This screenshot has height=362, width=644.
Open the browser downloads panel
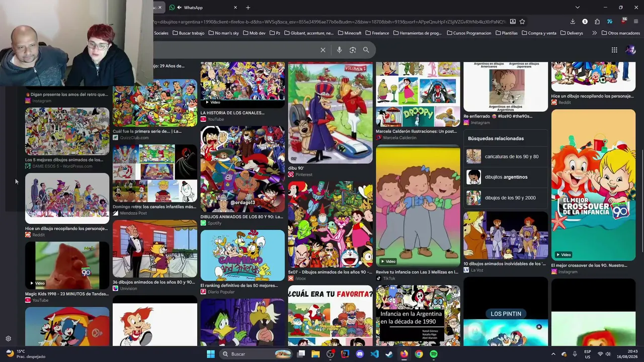(x=573, y=22)
